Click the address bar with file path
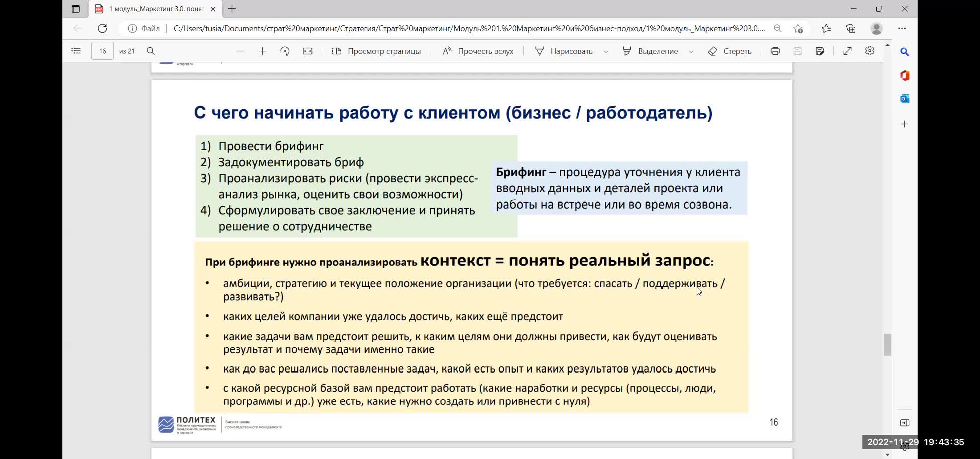 pyautogui.click(x=469, y=29)
